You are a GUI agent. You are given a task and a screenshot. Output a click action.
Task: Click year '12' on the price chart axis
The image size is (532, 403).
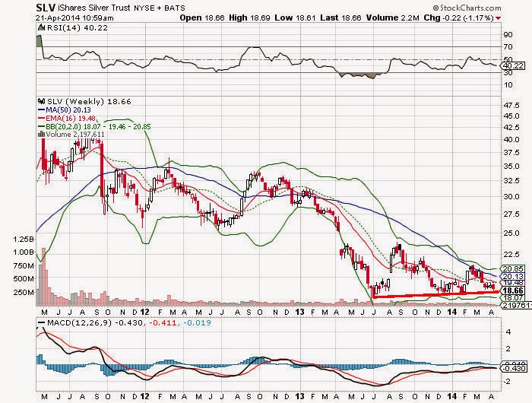[x=144, y=312]
